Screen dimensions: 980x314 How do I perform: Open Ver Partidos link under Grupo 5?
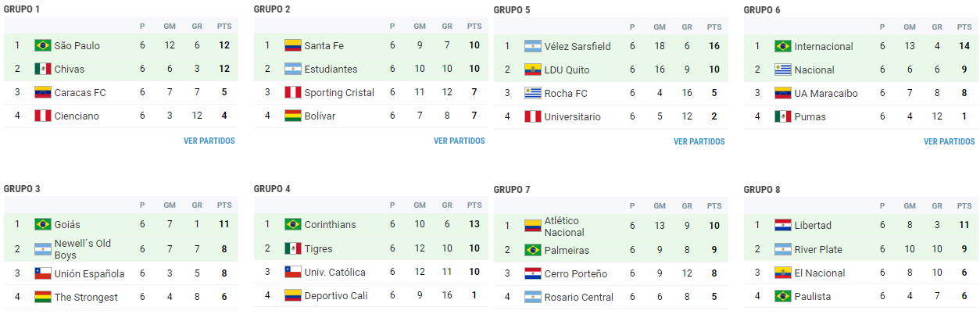[699, 142]
